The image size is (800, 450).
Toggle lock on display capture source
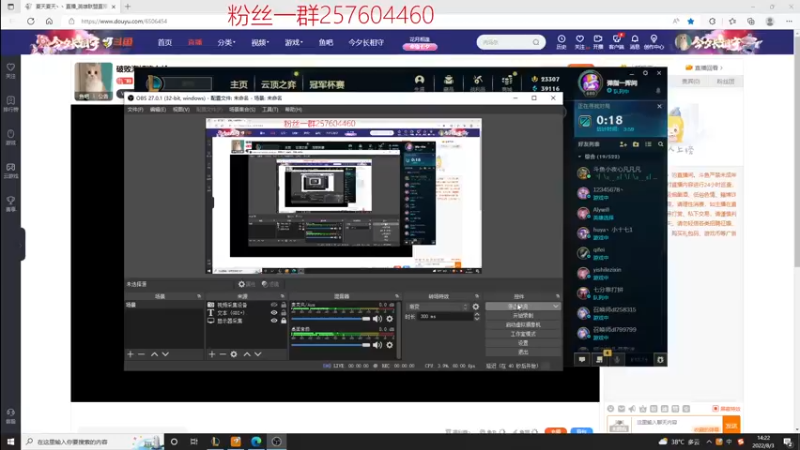coord(284,321)
